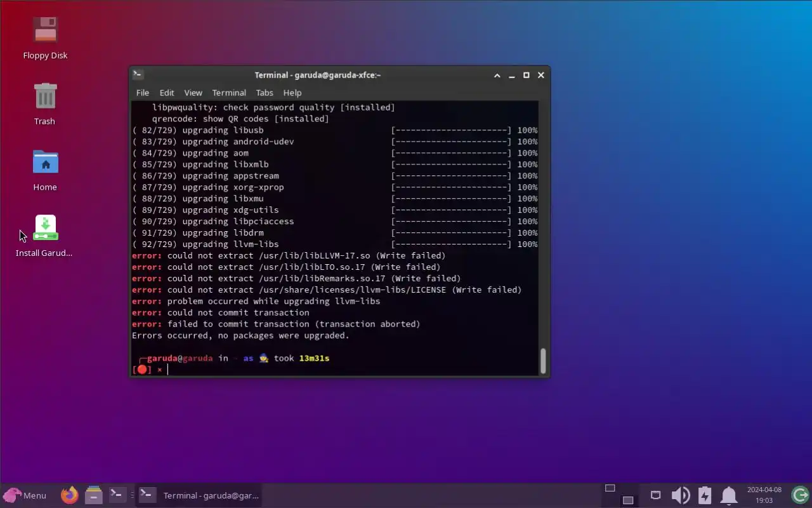
Task: Open the file manager panel launcher
Action: click(x=93, y=495)
